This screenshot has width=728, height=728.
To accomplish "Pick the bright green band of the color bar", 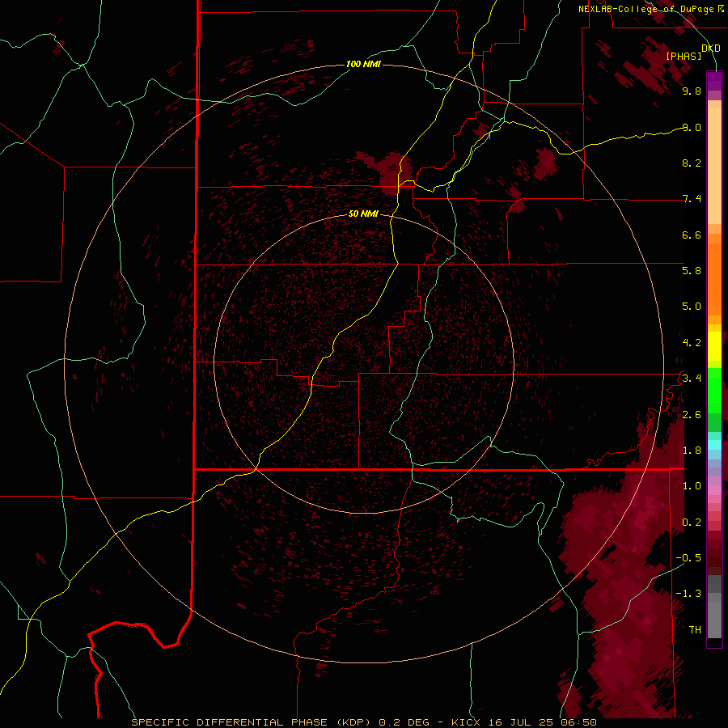I will pyautogui.click(x=714, y=389).
